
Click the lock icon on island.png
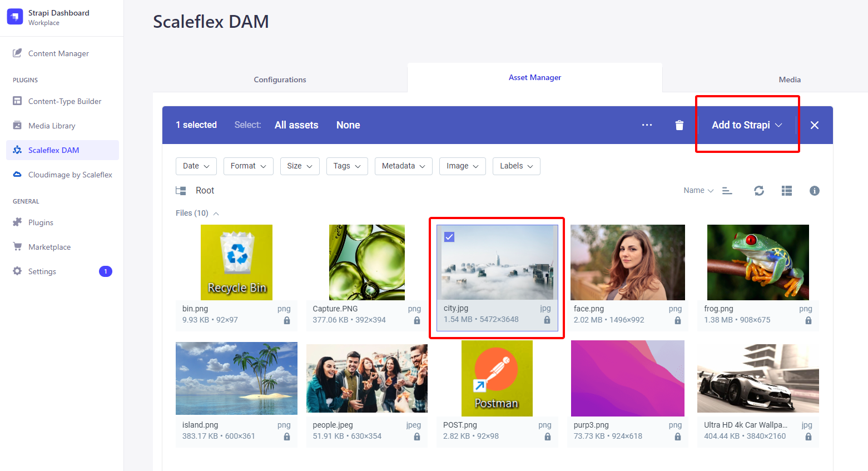point(287,437)
